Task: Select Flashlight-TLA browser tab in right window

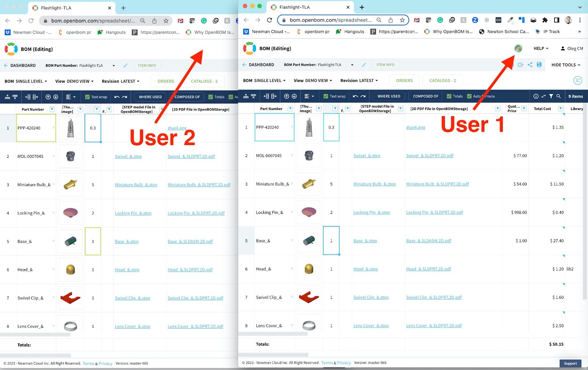Action: tap(311, 7)
